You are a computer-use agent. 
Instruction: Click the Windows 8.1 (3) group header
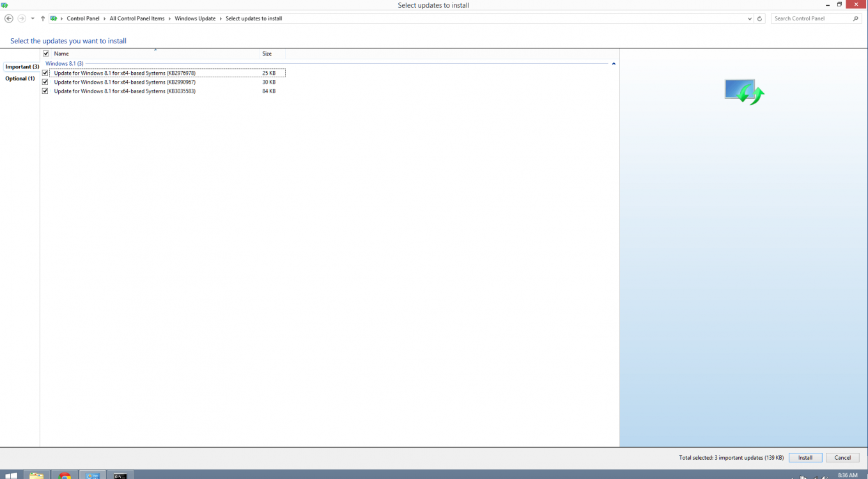64,64
